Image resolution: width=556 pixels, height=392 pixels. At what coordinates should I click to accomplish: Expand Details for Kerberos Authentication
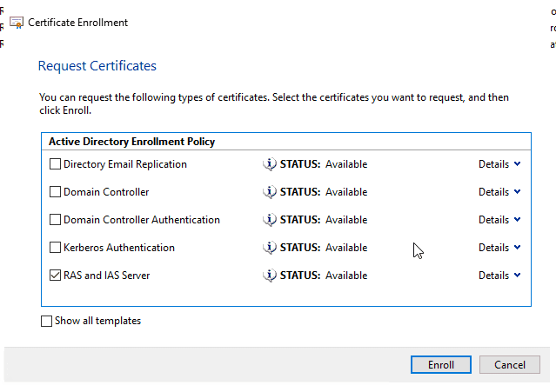coord(499,247)
